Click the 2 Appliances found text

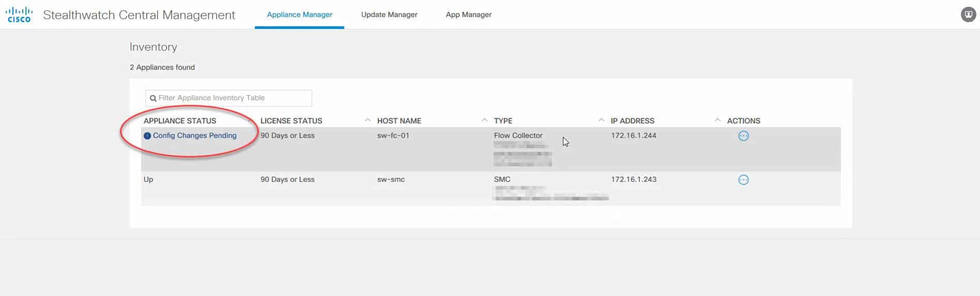(162, 67)
